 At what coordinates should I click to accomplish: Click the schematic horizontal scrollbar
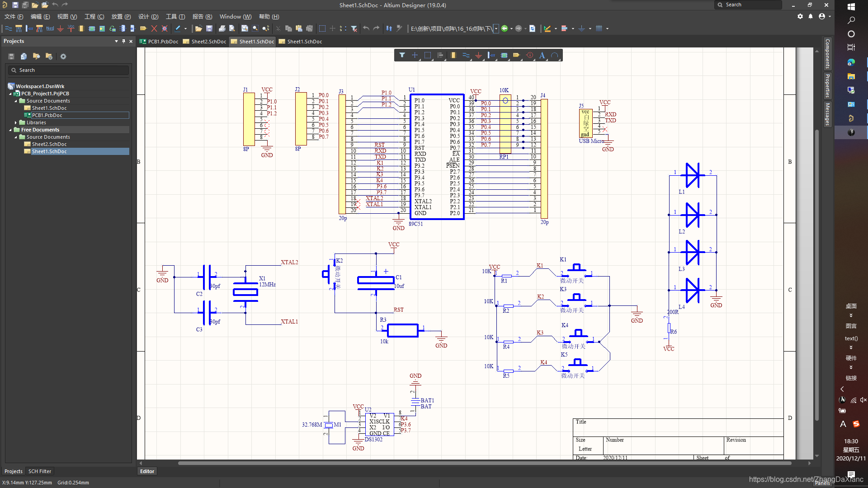484,463
